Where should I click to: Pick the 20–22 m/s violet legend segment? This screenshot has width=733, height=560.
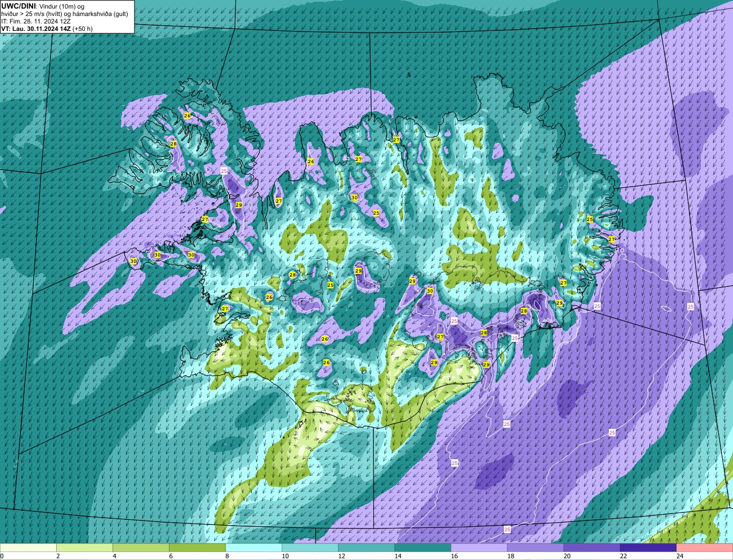coord(592,547)
